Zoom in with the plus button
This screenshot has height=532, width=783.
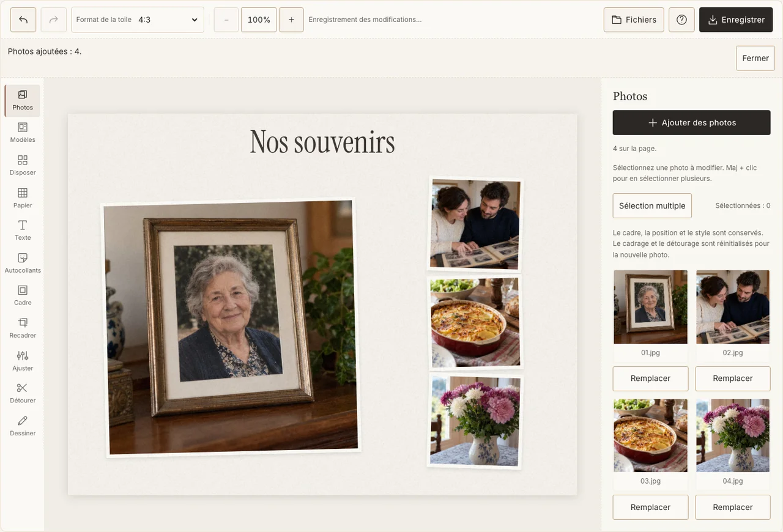pyautogui.click(x=291, y=20)
